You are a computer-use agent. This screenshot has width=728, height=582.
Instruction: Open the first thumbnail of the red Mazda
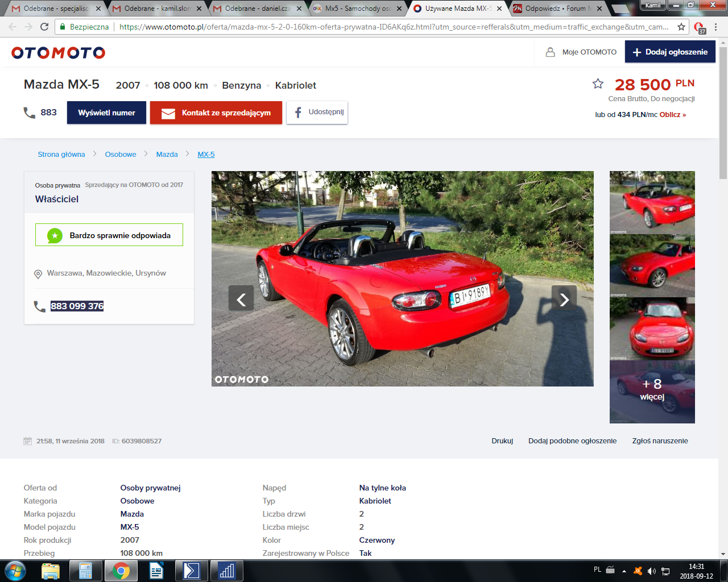coord(652,202)
